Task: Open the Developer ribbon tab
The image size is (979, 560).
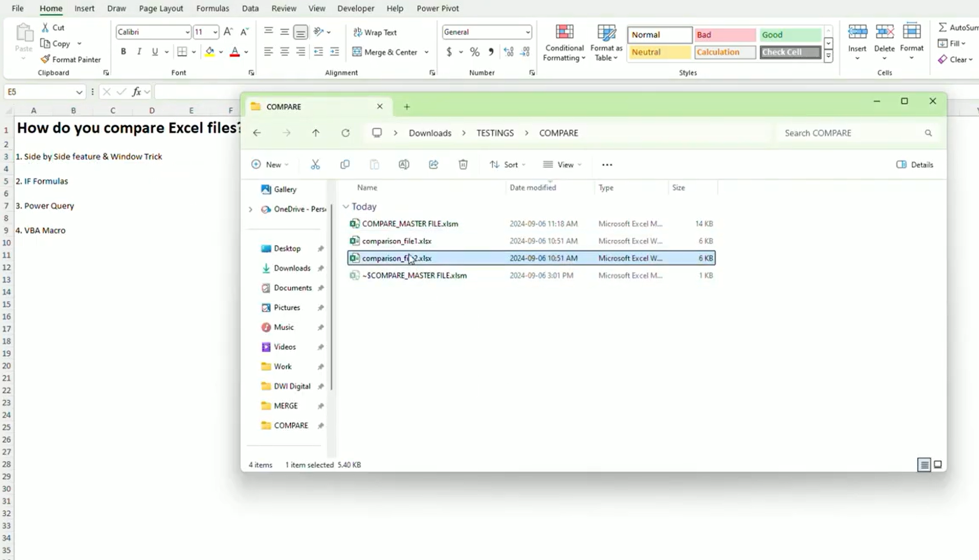Action: point(356,8)
